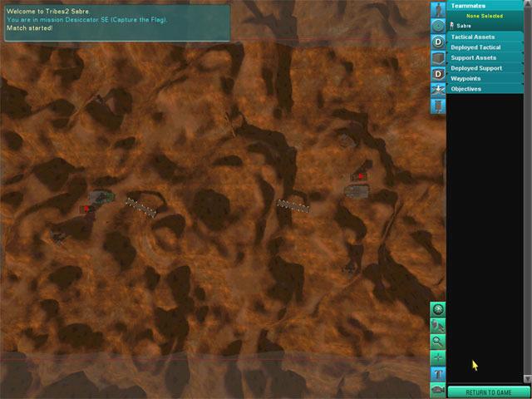This screenshot has width=532, height=399.
Task: Expand the Objectives category
Action: (x=485, y=89)
